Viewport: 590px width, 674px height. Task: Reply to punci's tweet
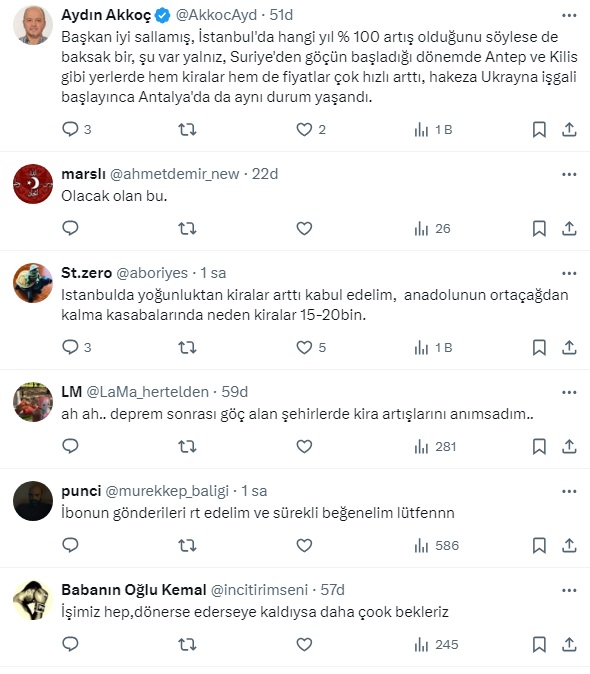[70, 545]
